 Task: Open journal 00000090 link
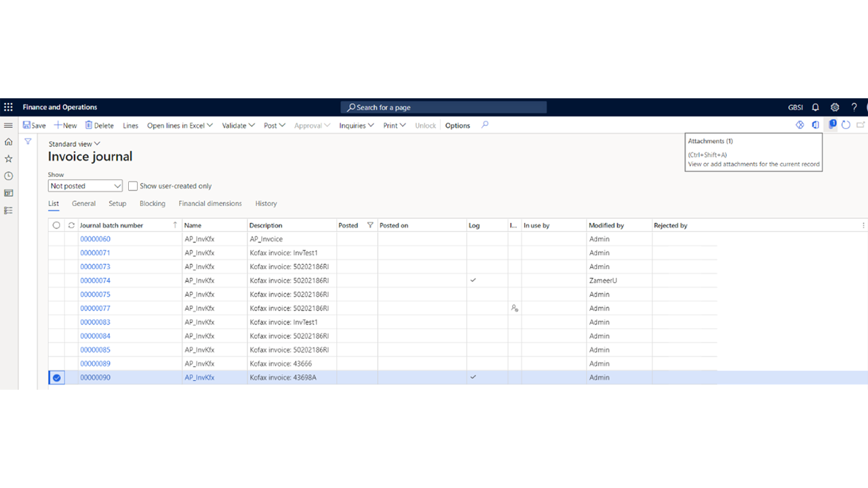tap(95, 378)
